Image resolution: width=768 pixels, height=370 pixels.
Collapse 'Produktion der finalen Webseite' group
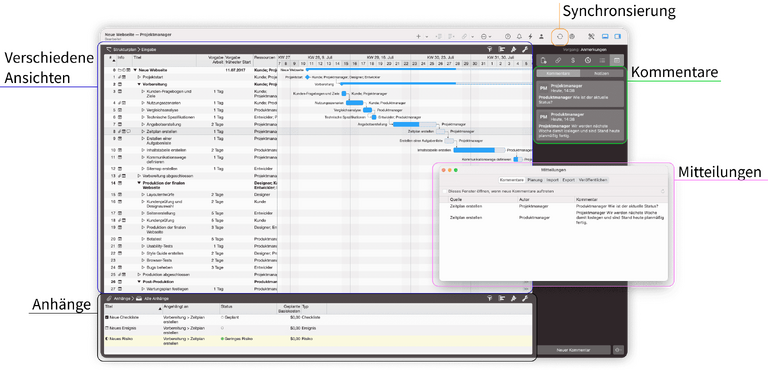pyautogui.click(x=139, y=183)
